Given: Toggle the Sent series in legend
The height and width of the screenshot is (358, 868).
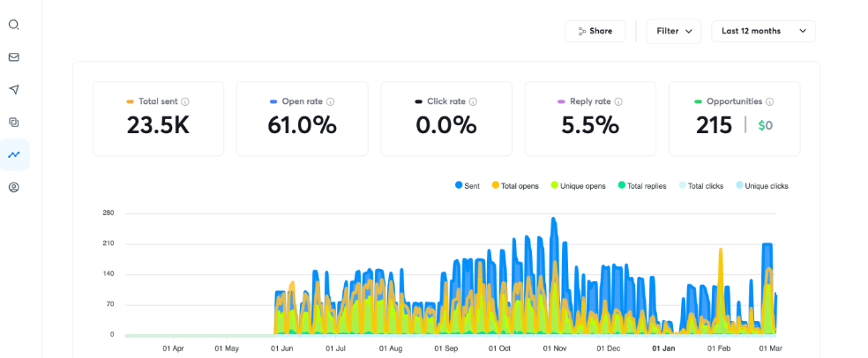Looking at the screenshot, I should tap(468, 186).
